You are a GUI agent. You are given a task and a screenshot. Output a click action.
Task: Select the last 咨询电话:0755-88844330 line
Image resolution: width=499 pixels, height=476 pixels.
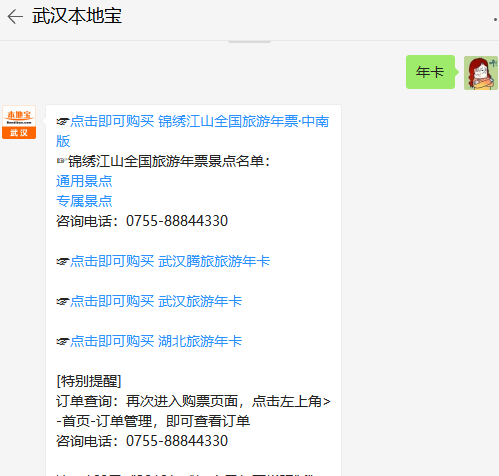click(142, 441)
